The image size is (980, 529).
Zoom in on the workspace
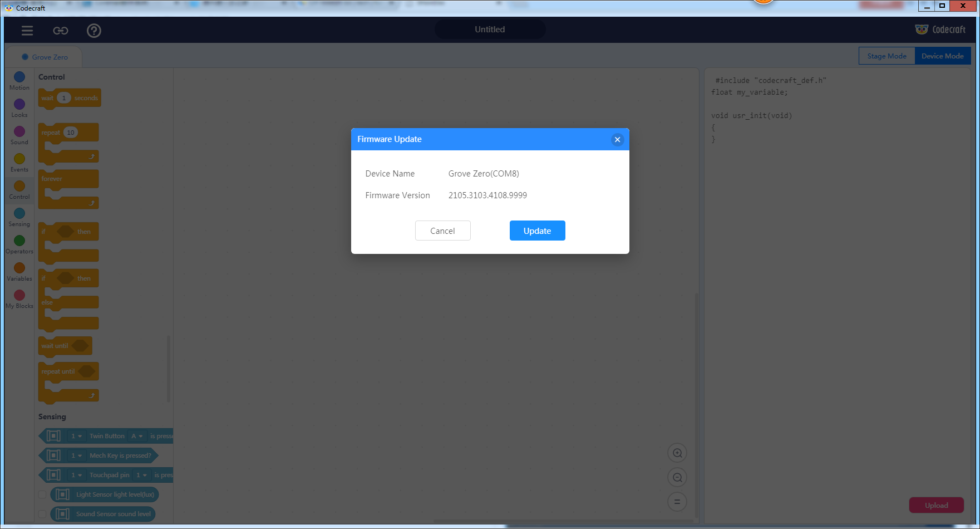[x=677, y=453]
